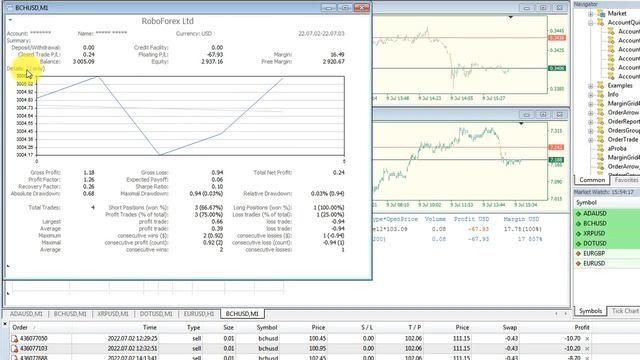Click the balance curve graph in report
Image resolution: width=640 pixels, height=360 pixels.
click(190, 116)
